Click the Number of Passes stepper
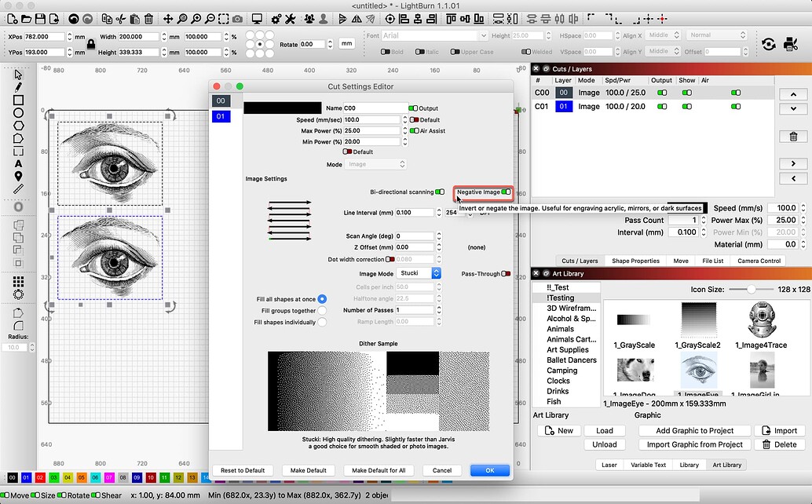This screenshot has height=504, width=812. tap(439, 310)
